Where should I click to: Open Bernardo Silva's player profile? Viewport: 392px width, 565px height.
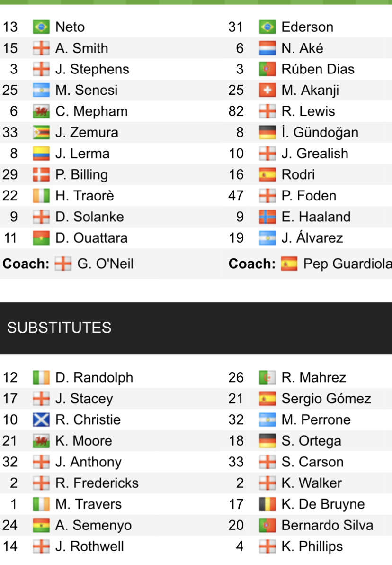click(327, 525)
